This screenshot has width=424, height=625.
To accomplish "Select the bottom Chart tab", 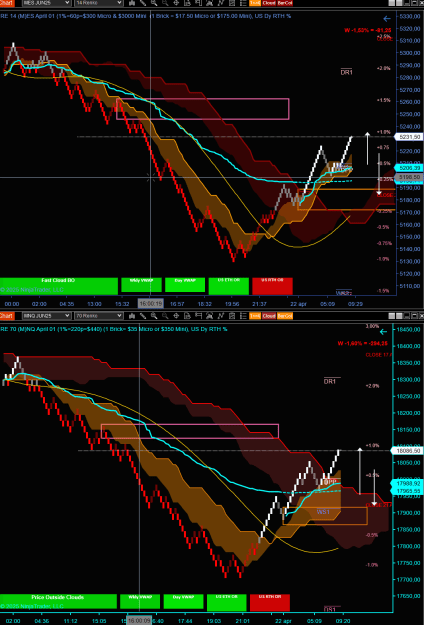I will (x=7, y=316).
